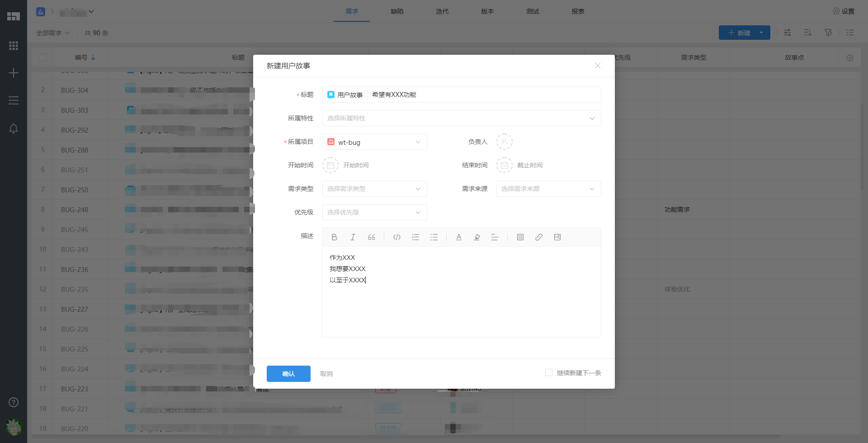Switch to the 测试 tab
868x443 pixels.
click(533, 11)
